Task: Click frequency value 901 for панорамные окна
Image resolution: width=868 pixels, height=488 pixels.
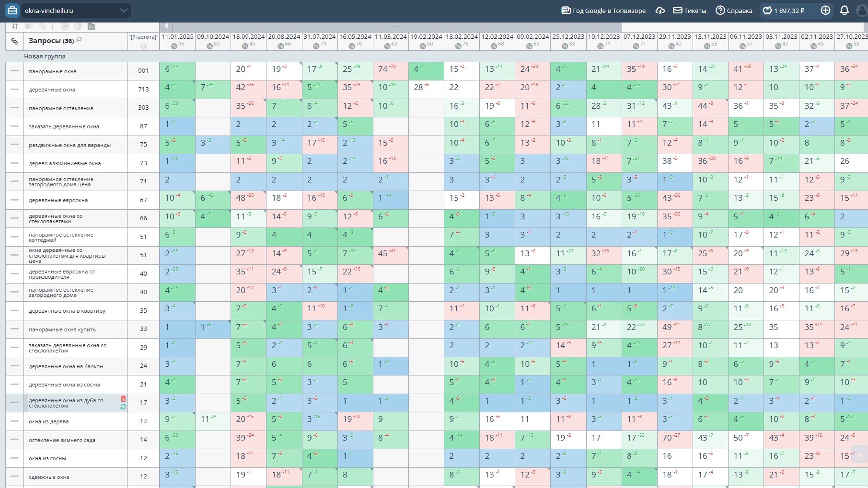Action: [x=143, y=71]
